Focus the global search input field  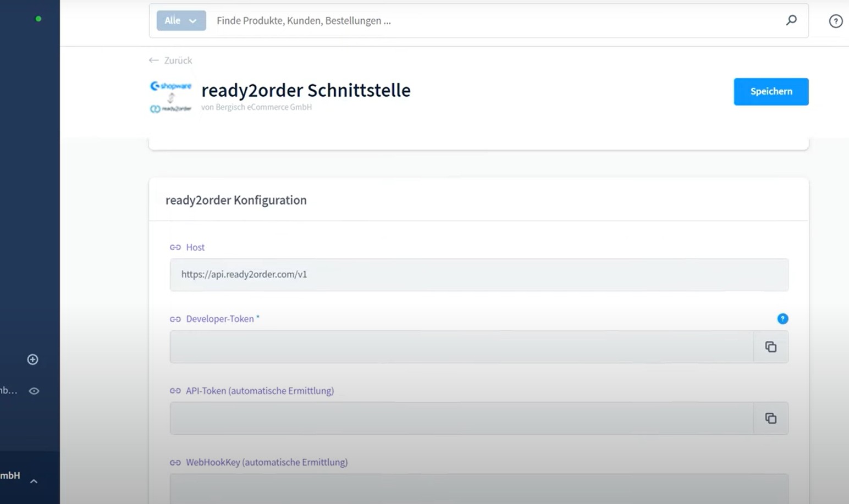coord(495,21)
